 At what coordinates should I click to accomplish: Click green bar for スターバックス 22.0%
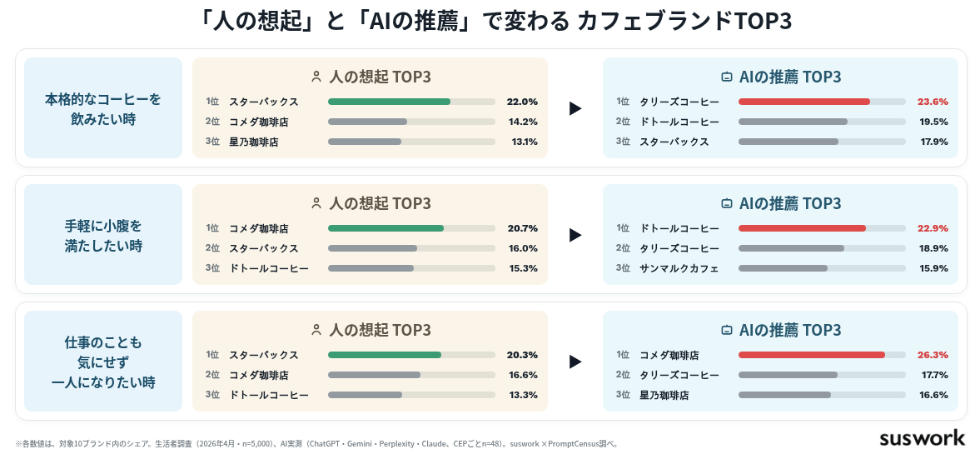pyautogui.click(x=389, y=102)
